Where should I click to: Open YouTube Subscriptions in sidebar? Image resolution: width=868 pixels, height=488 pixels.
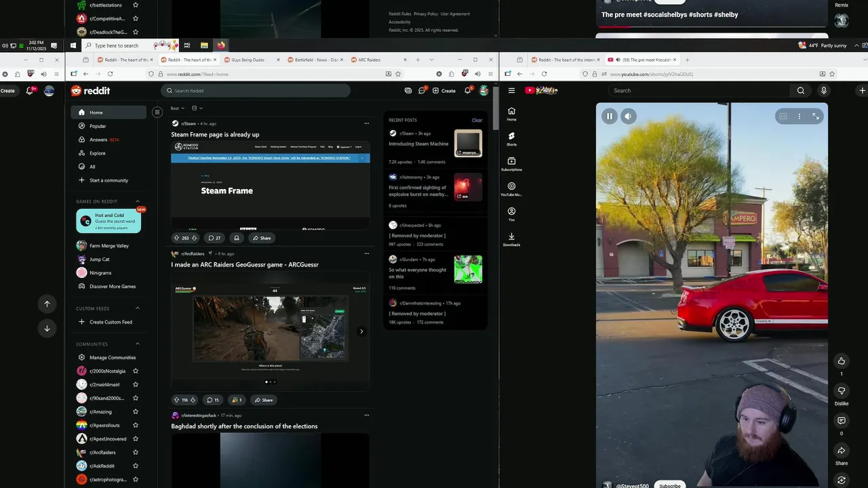pos(511,164)
